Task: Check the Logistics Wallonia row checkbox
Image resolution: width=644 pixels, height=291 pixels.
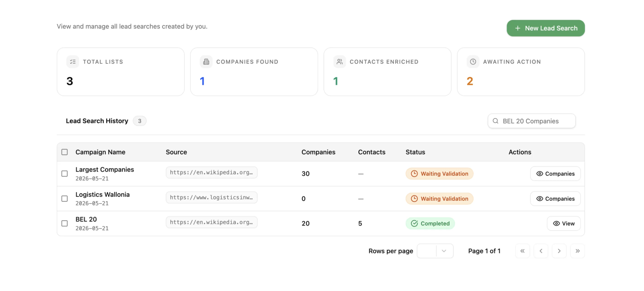Action: tap(64, 198)
